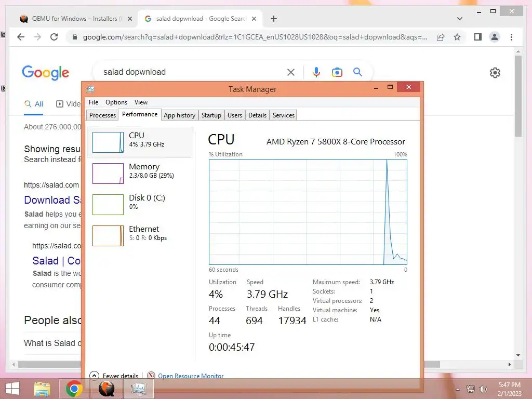Reload the Google search page

(54, 37)
